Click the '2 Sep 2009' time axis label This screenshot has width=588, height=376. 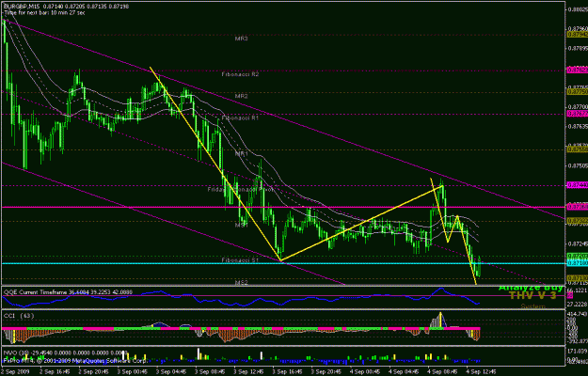[14, 371]
